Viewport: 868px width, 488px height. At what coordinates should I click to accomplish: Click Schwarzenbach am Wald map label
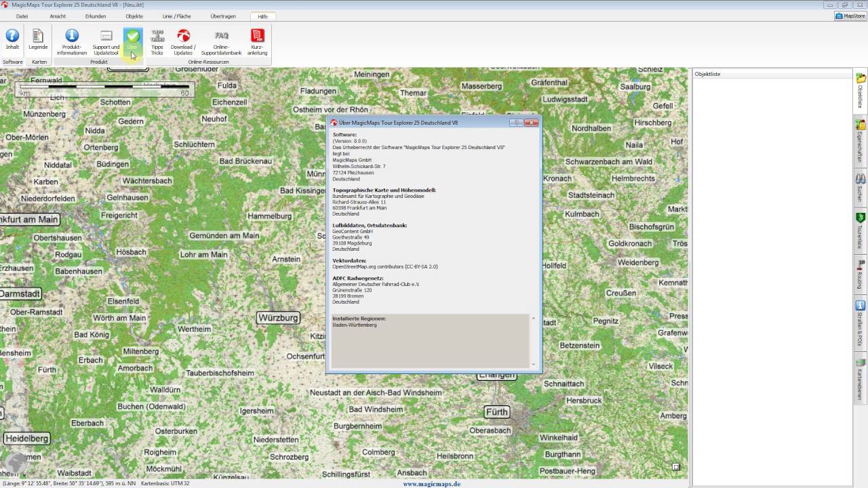click(609, 161)
